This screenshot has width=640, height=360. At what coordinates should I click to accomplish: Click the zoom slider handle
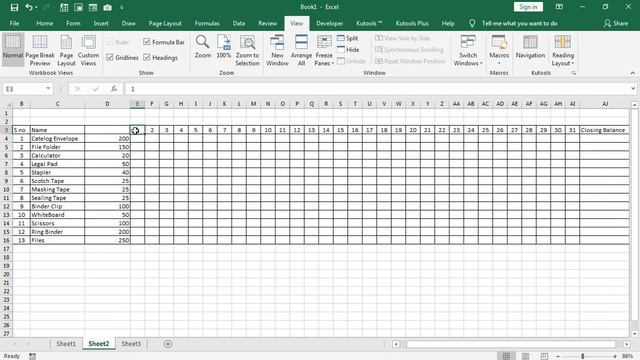tap(583, 356)
